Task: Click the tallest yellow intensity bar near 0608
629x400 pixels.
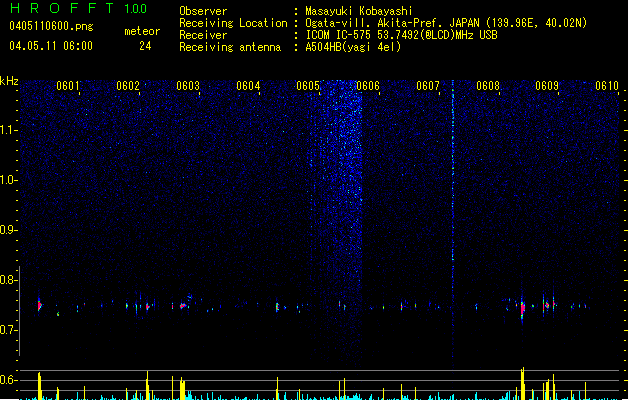Action: 523,384
